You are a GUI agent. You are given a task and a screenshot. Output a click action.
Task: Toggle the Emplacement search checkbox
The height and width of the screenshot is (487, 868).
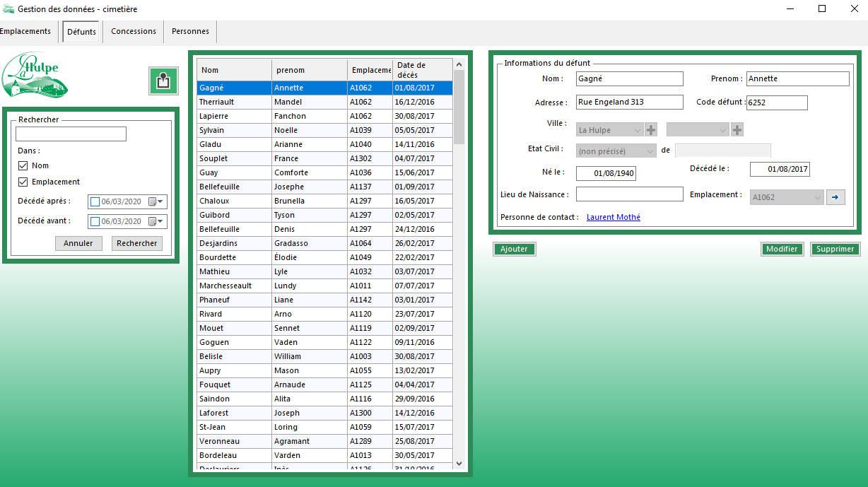[23, 182]
